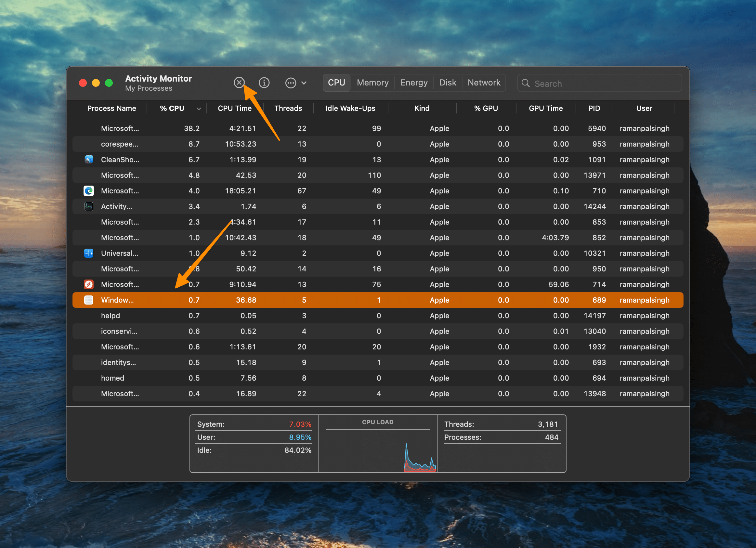Sort by the PID column header

click(594, 108)
